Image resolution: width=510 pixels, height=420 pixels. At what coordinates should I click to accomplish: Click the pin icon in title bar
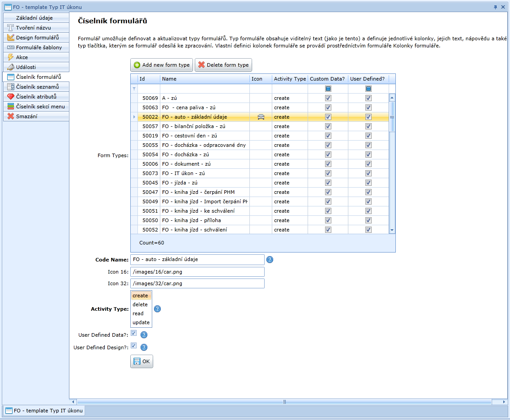tap(495, 7)
